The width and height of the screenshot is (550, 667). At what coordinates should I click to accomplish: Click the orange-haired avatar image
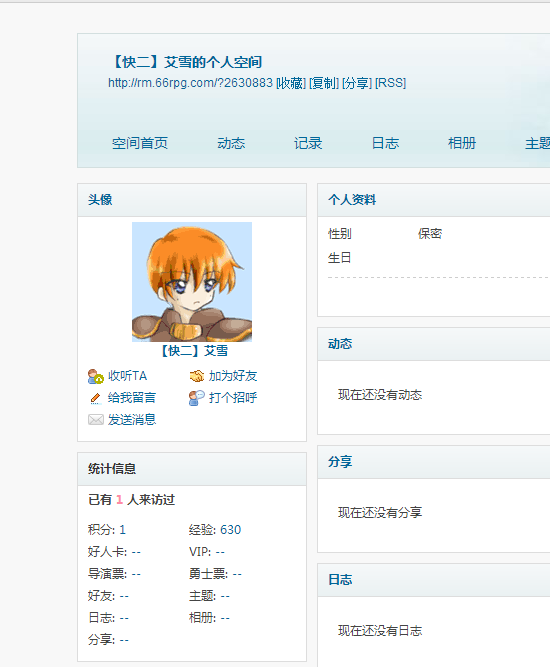tap(192, 282)
